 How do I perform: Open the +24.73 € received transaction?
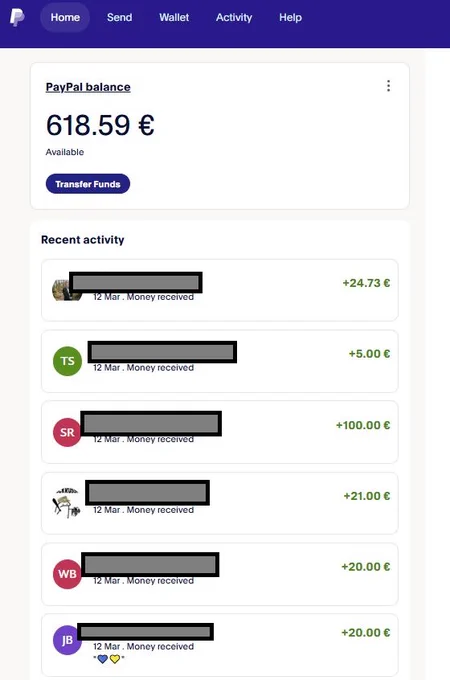pyautogui.click(x=220, y=290)
